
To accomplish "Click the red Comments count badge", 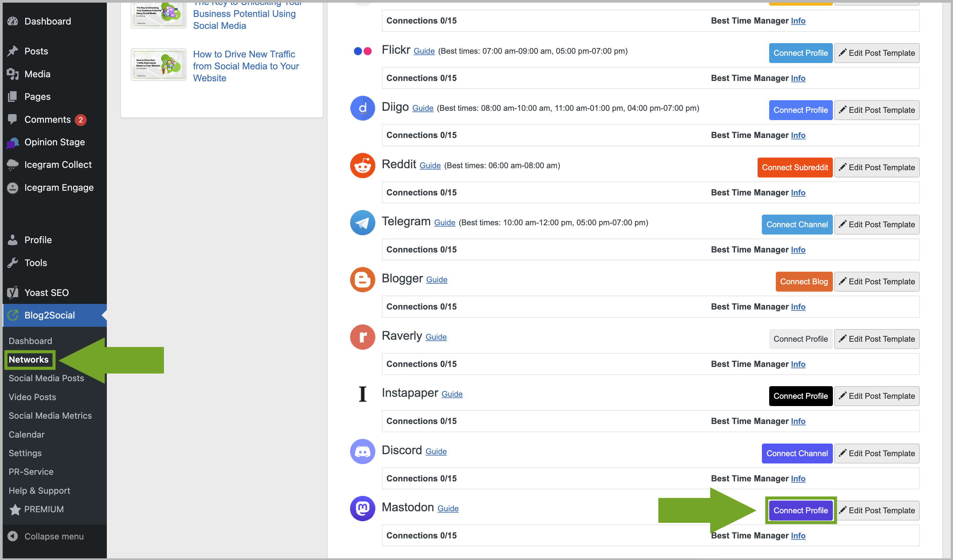I will (81, 120).
